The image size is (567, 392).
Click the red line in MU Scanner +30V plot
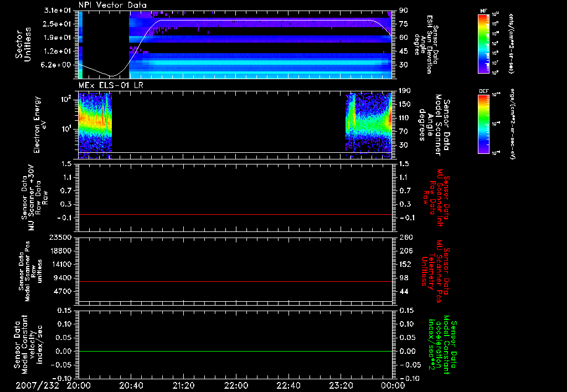pyautogui.click(x=235, y=215)
